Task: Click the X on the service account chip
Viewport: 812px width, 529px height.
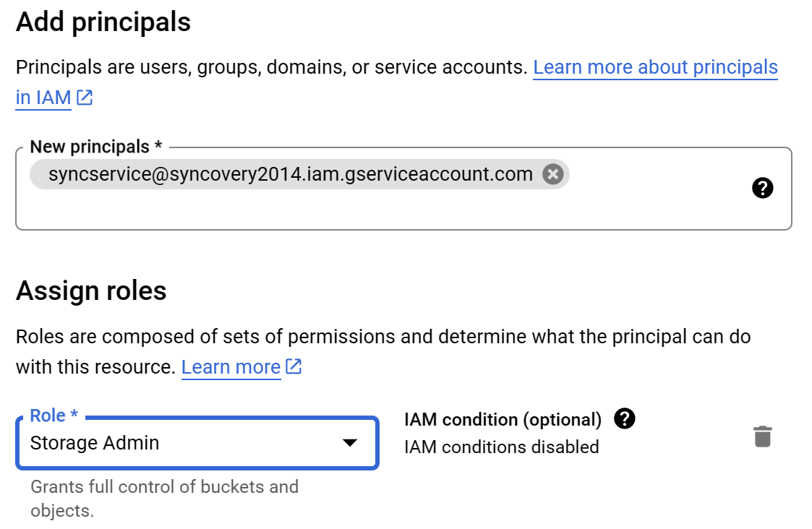Action: tap(552, 173)
